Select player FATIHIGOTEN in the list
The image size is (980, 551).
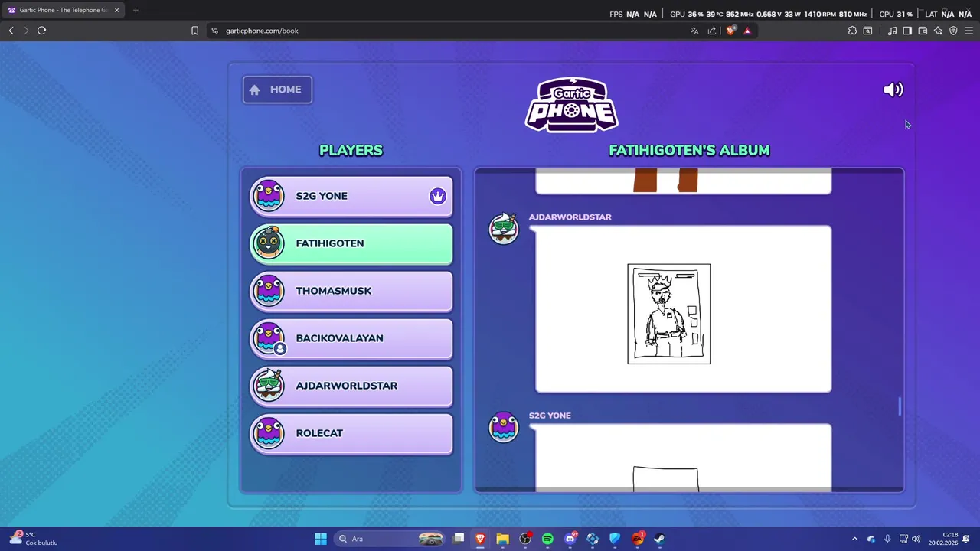click(351, 243)
